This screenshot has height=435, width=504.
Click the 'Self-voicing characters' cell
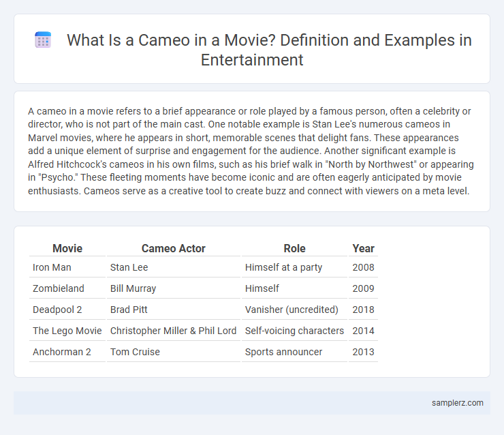point(294,331)
